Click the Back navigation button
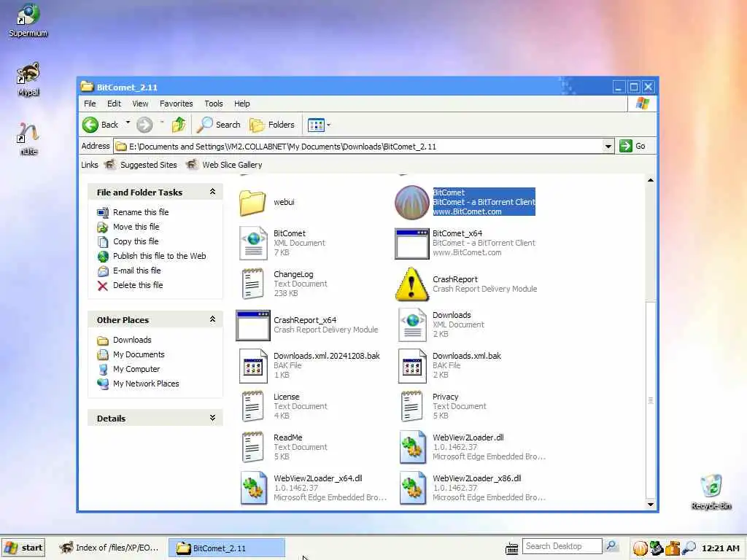Viewport: 747px width, 560px height. point(100,125)
